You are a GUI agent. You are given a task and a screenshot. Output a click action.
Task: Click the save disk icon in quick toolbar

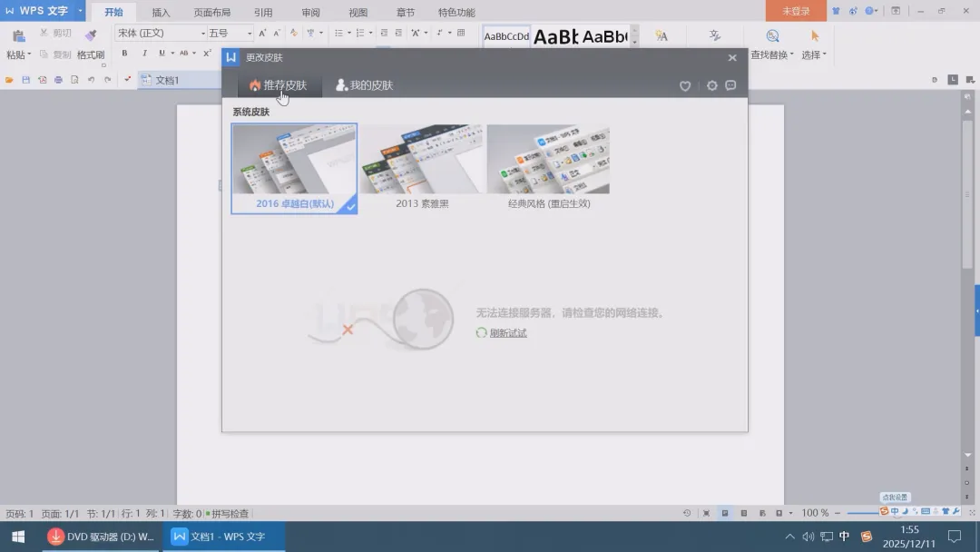(x=25, y=80)
